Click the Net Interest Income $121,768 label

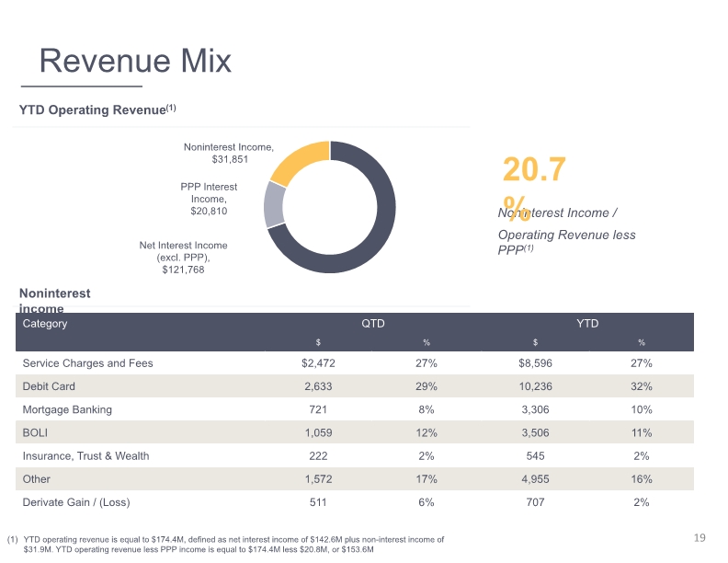[x=184, y=258]
